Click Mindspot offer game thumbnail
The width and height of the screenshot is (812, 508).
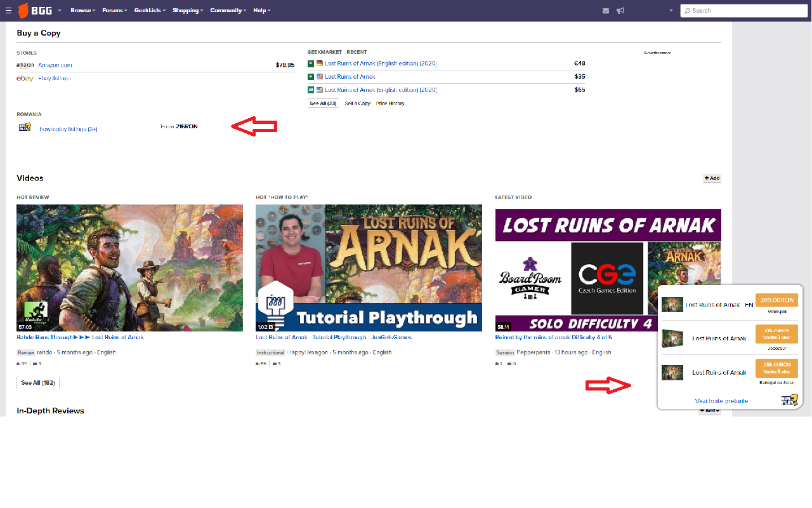pyautogui.click(x=672, y=305)
